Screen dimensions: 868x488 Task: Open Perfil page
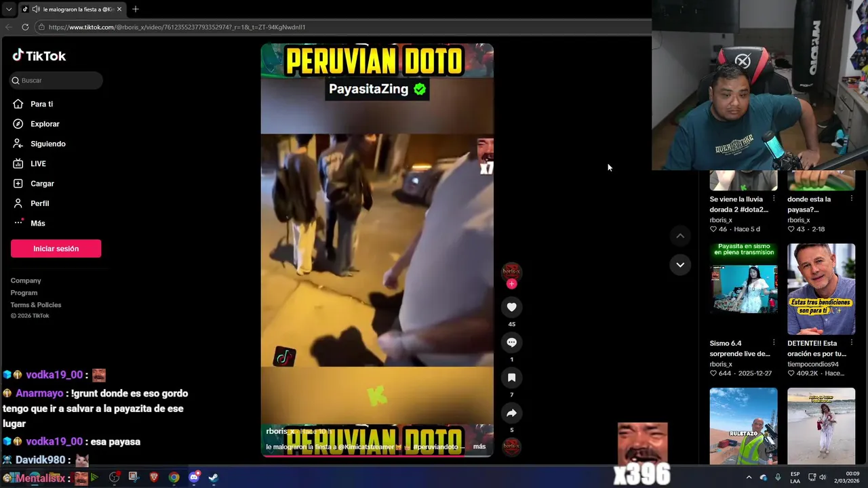(x=39, y=203)
